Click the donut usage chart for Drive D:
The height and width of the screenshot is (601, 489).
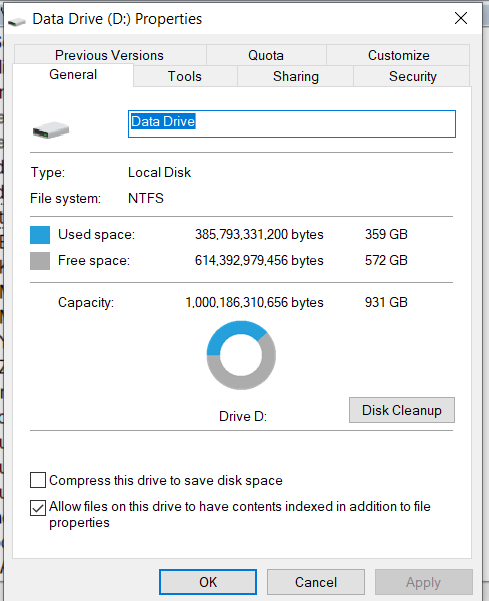(x=241, y=355)
